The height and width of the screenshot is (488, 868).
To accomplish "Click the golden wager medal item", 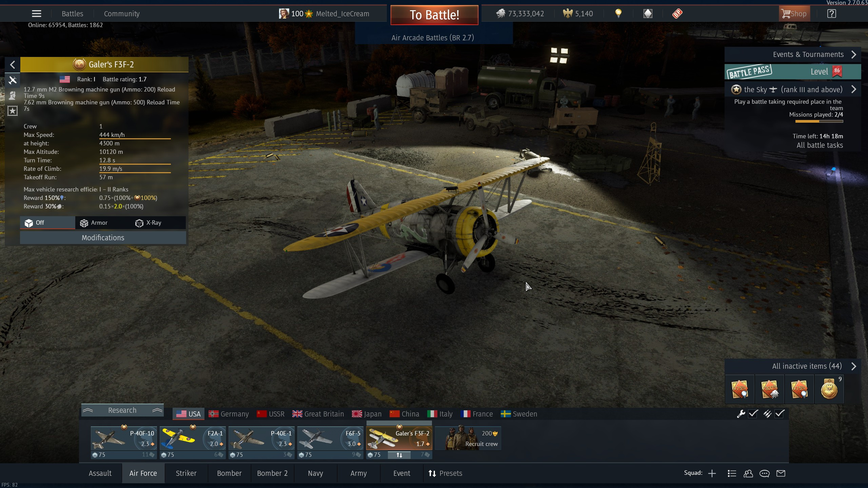I will coord(829,389).
